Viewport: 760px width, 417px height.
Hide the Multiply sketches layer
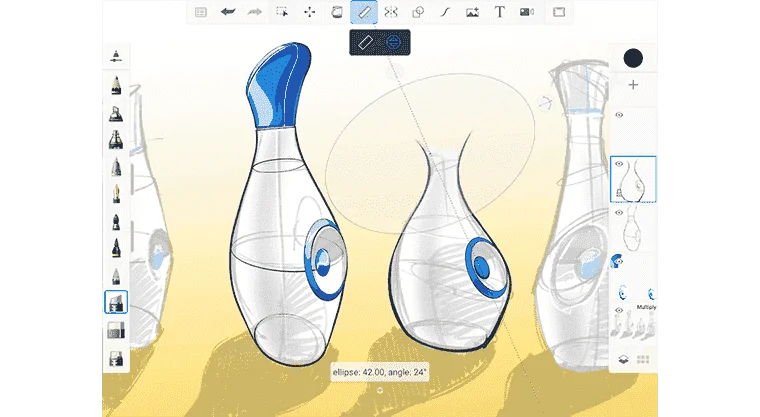point(619,310)
